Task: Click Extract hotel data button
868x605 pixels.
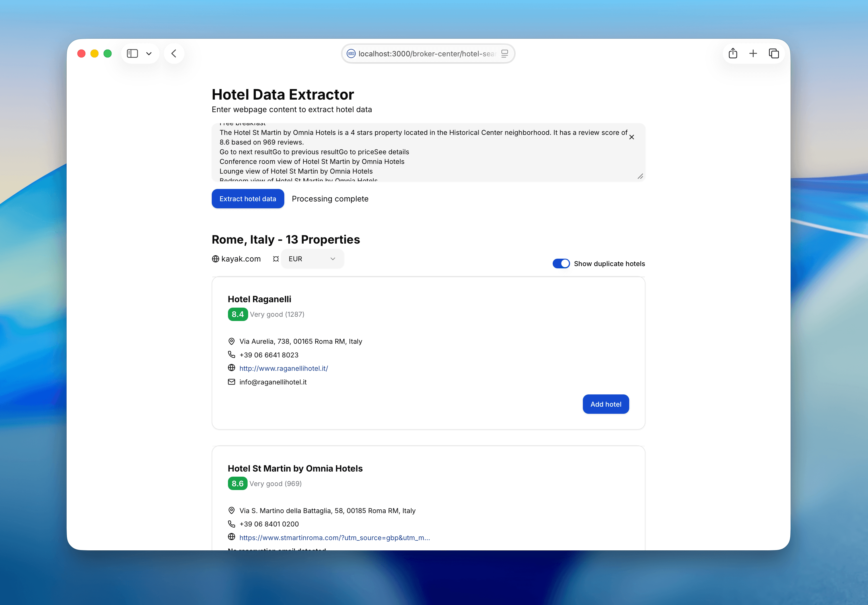Action: 248,199
